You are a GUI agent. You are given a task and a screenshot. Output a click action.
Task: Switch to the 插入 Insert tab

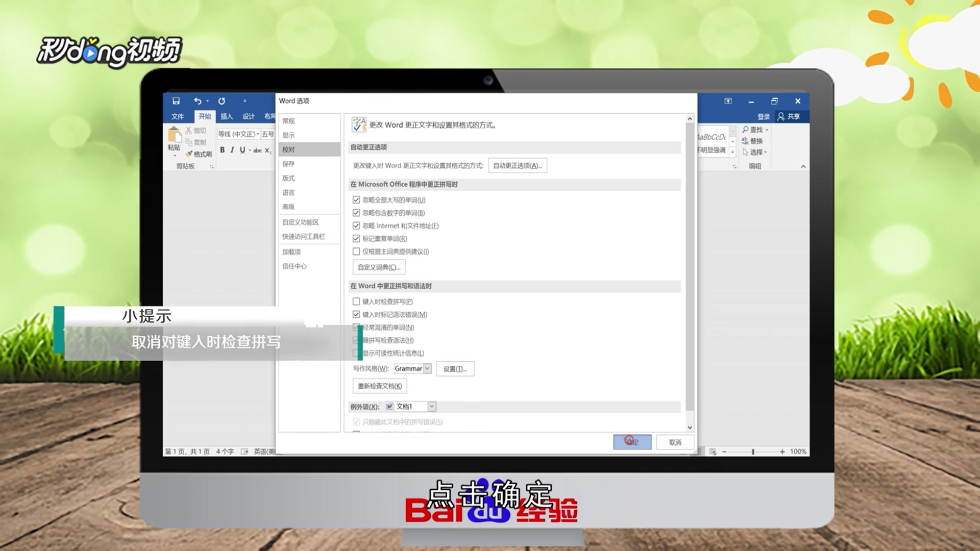tap(227, 116)
